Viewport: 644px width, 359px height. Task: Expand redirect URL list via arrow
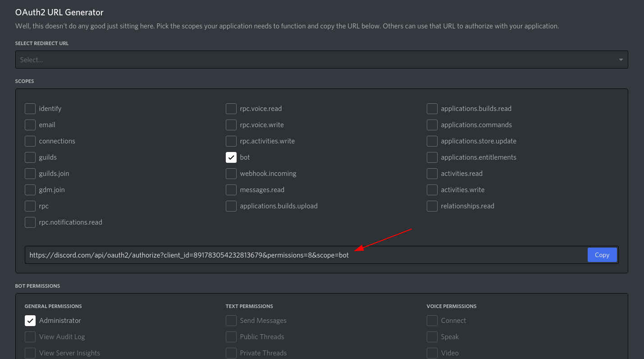pos(621,60)
